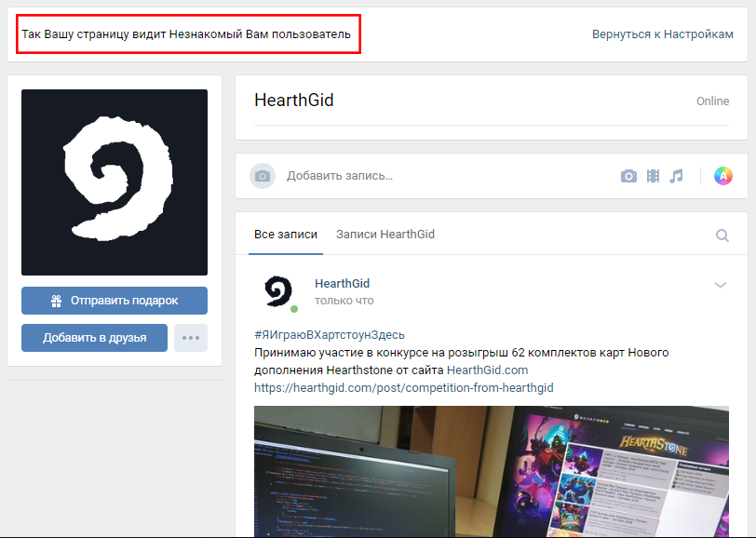756x538 pixels.
Task: Open the three-dots profile actions menu
Action: (x=191, y=338)
